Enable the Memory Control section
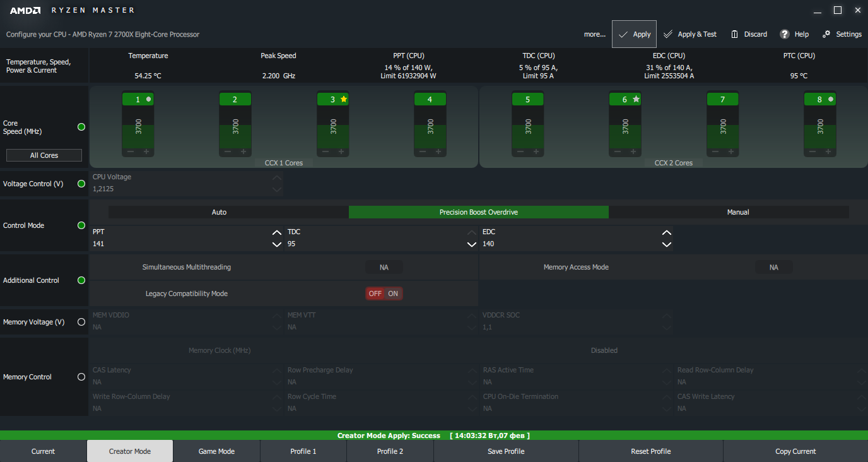The height and width of the screenshot is (462, 868). (81, 377)
